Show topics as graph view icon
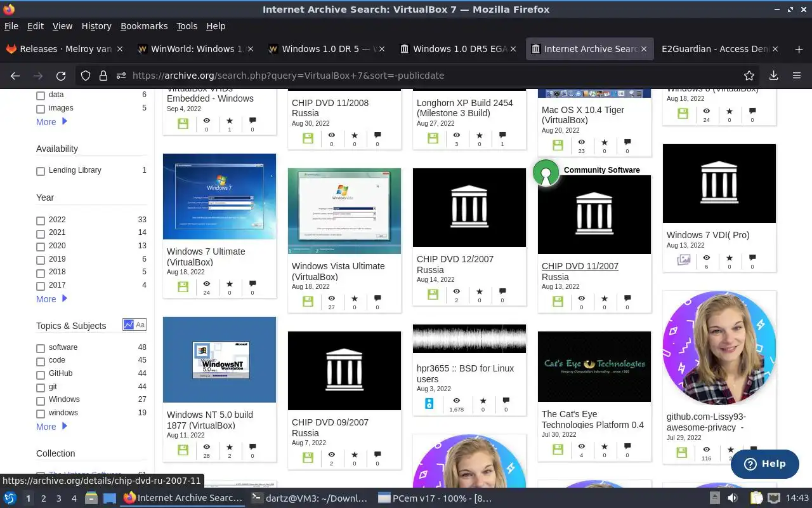812x508 pixels. [129, 324]
